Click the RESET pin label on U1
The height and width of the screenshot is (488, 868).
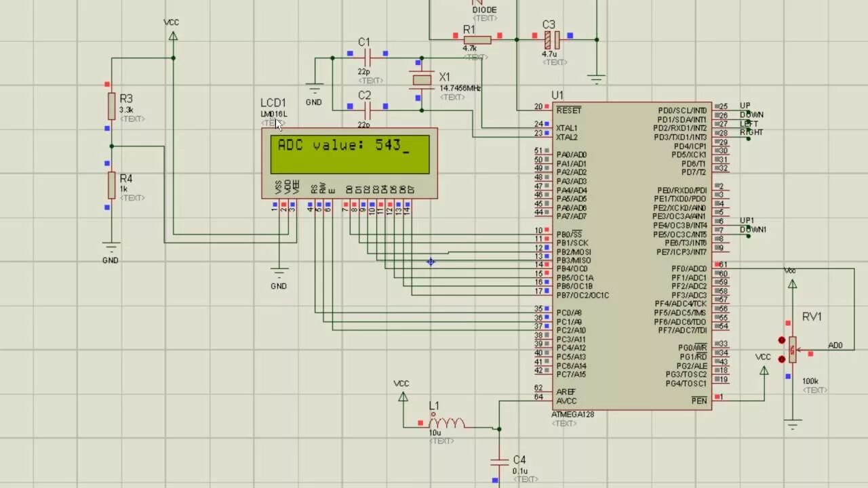568,110
